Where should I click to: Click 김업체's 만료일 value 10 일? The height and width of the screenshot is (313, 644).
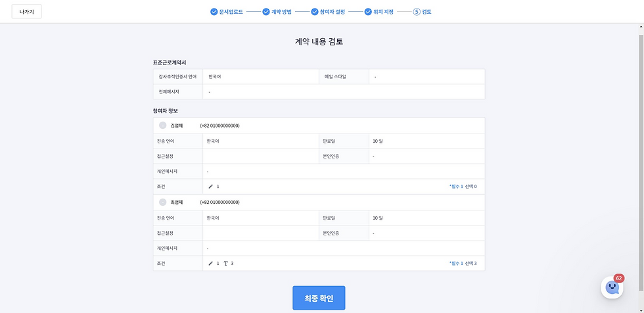[378, 141]
